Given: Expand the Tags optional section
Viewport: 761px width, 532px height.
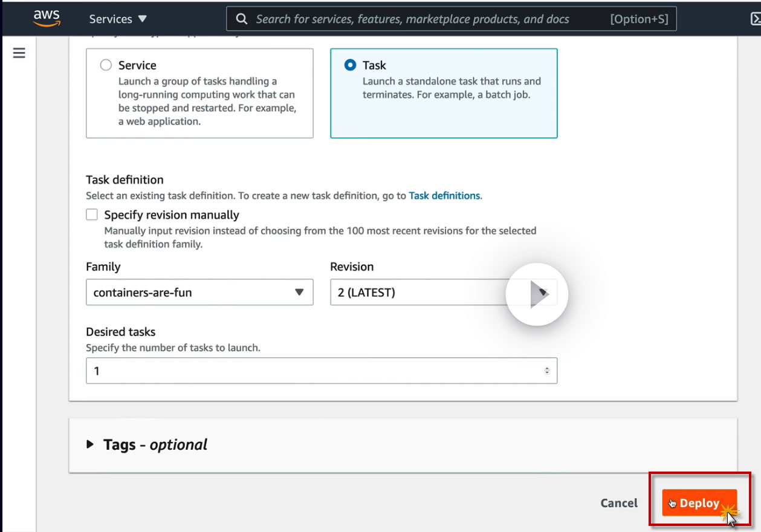Looking at the screenshot, I should (91, 444).
